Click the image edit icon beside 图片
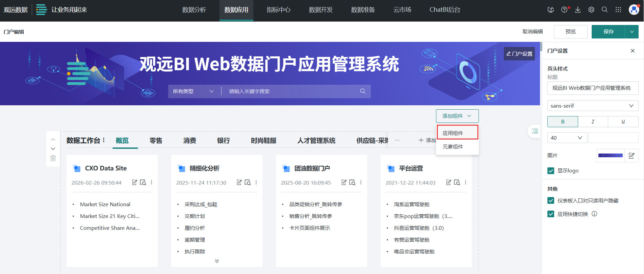644x274 pixels. (632, 156)
